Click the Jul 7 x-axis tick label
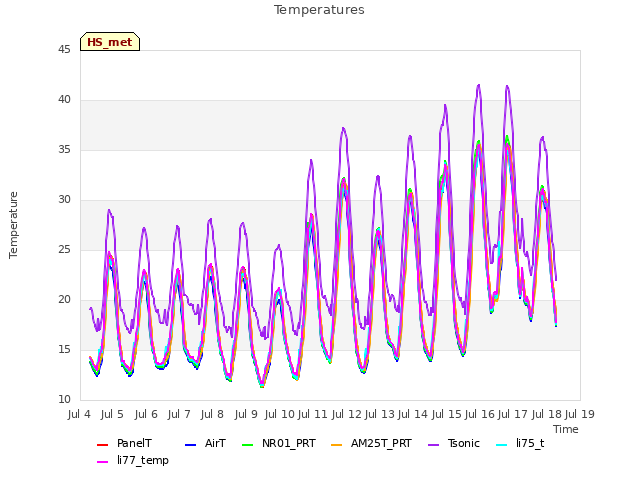 179,414
